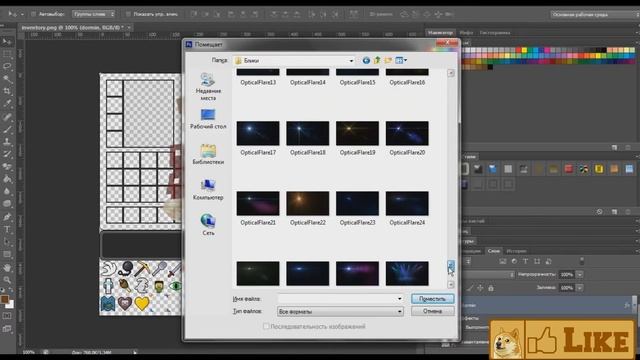Image resolution: width=640 pixels, height=360 pixels.
Task: Click the Поместить place button
Action: pyautogui.click(x=432, y=299)
